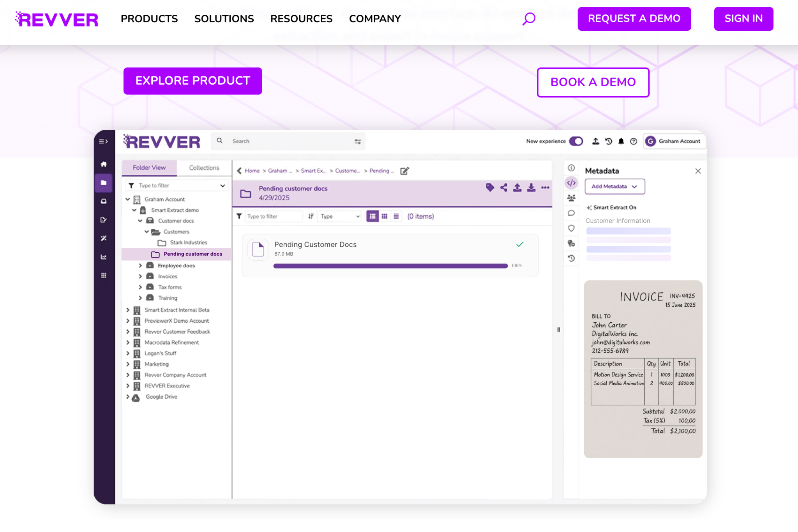Open the PRODUCTS navigation menu
Viewport: 798px width, 532px height.
pyautogui.click(x=149, y=19)
